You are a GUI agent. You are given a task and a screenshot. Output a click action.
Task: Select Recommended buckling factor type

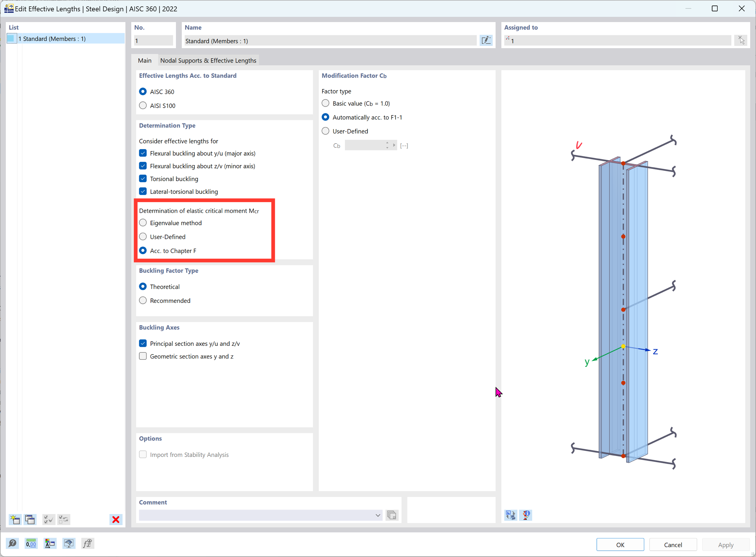tap(143, 300)
